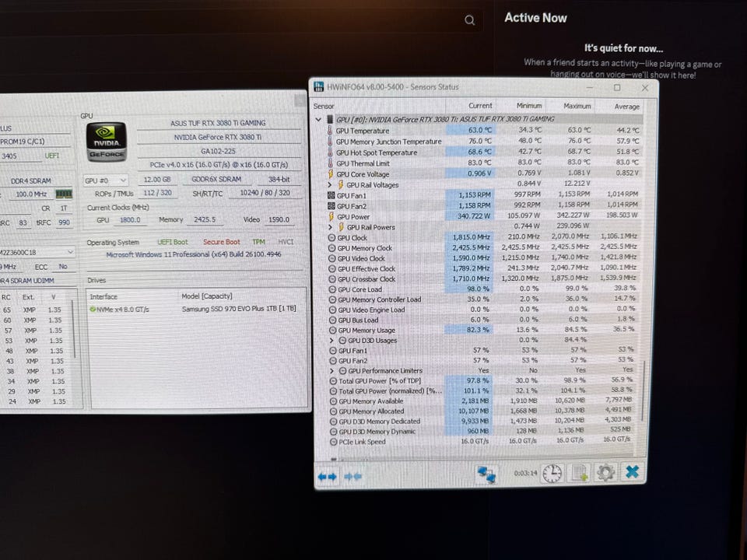The height and width of the screenshot is (560, 747).
Task: Click the GPU clock 1800.0 field
Action: (x=130, y=220)
